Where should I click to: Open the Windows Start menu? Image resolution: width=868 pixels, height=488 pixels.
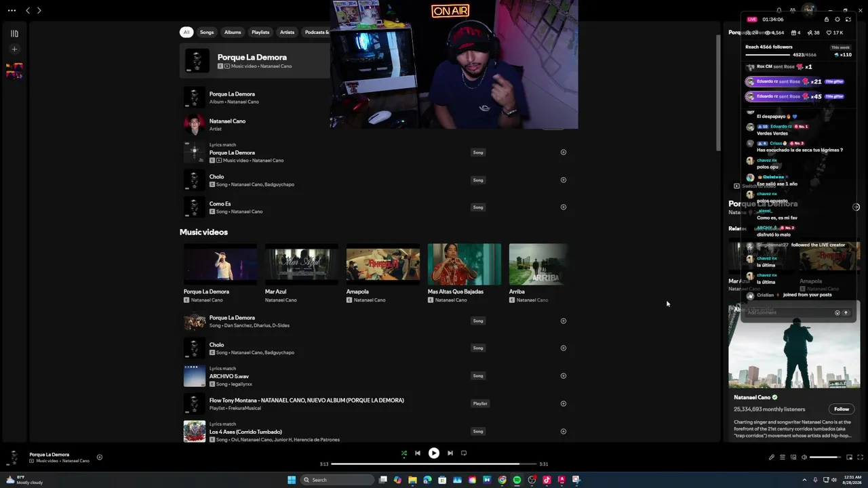(292, 480)
